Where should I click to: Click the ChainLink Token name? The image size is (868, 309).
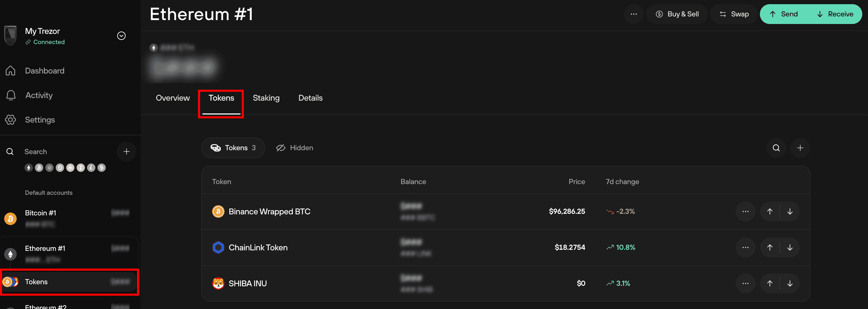[x=258, y=248]
